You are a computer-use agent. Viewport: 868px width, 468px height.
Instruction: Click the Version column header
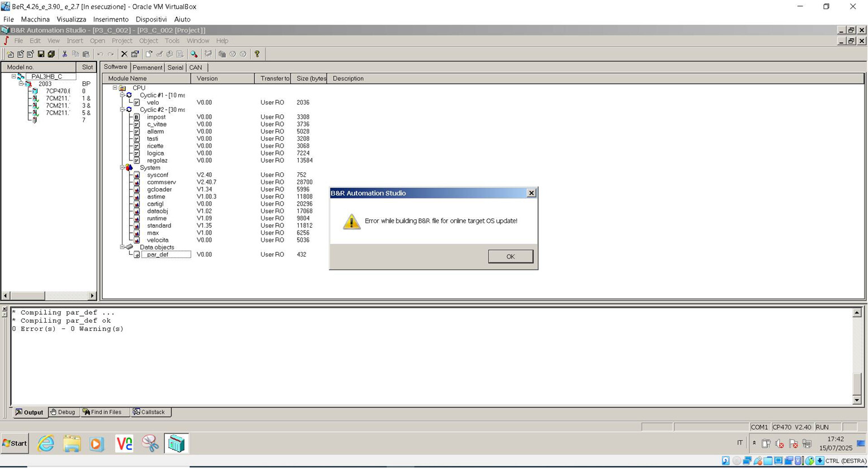tap(223, 79)
